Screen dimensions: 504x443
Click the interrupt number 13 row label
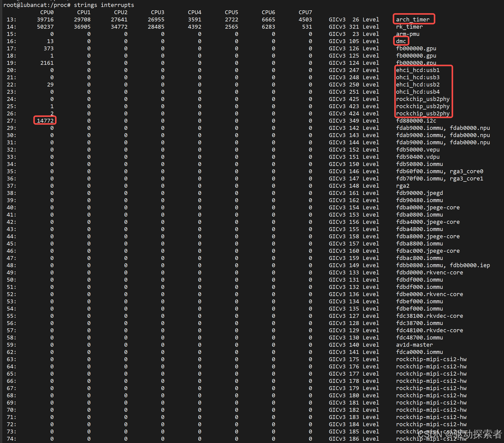click(x=10, y=19)
